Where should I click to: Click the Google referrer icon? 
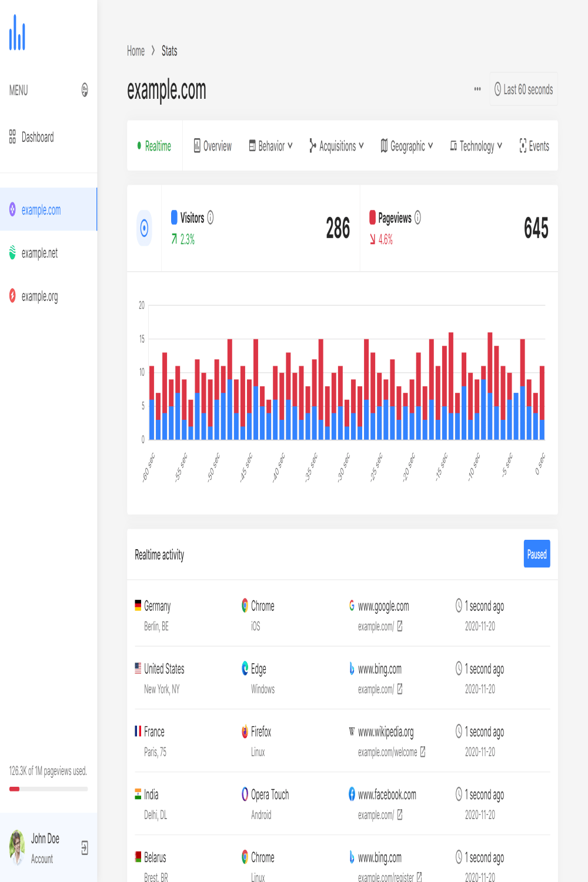352,606
